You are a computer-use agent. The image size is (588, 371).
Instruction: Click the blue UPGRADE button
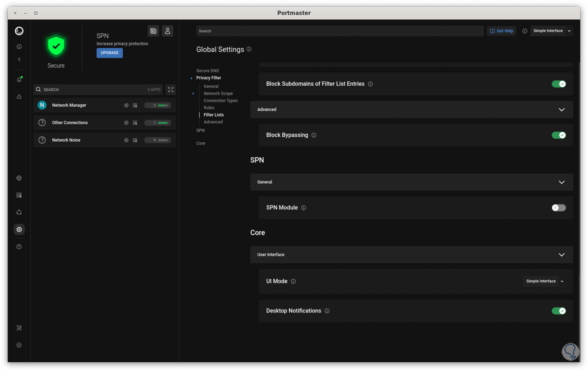(x=110, y=53)
